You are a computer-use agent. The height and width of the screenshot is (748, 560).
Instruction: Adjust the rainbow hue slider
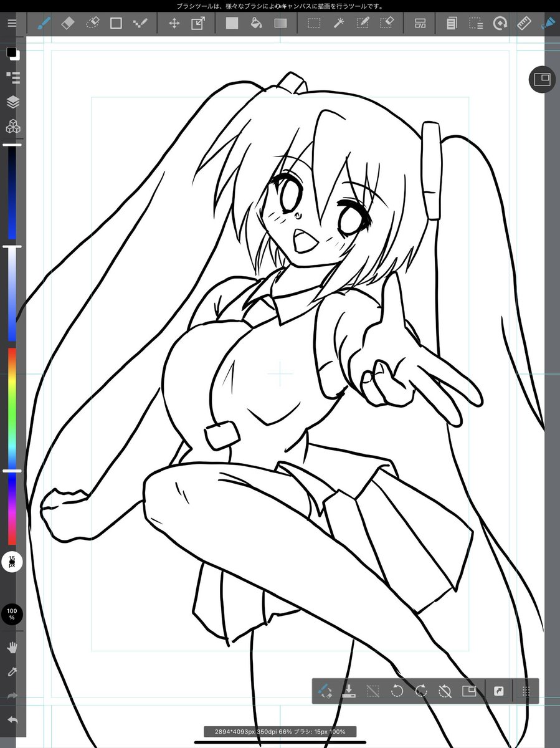click(x=12, y=446)
